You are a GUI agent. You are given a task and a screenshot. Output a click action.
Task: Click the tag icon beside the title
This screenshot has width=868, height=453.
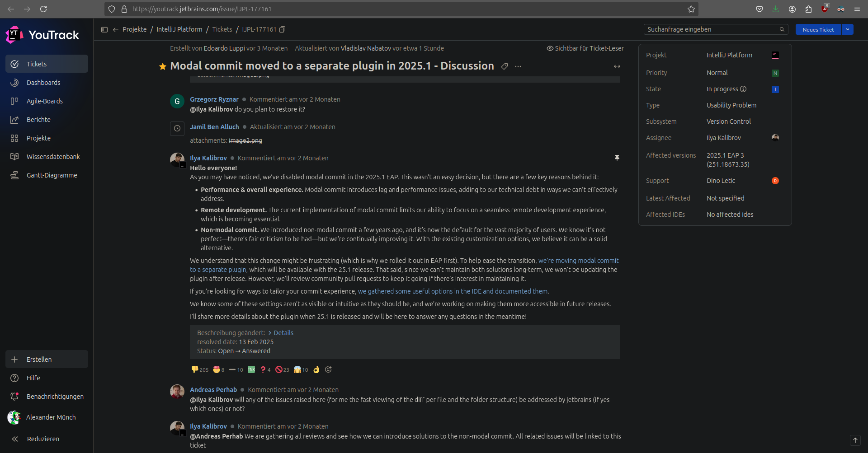click(x=505, y=66)
